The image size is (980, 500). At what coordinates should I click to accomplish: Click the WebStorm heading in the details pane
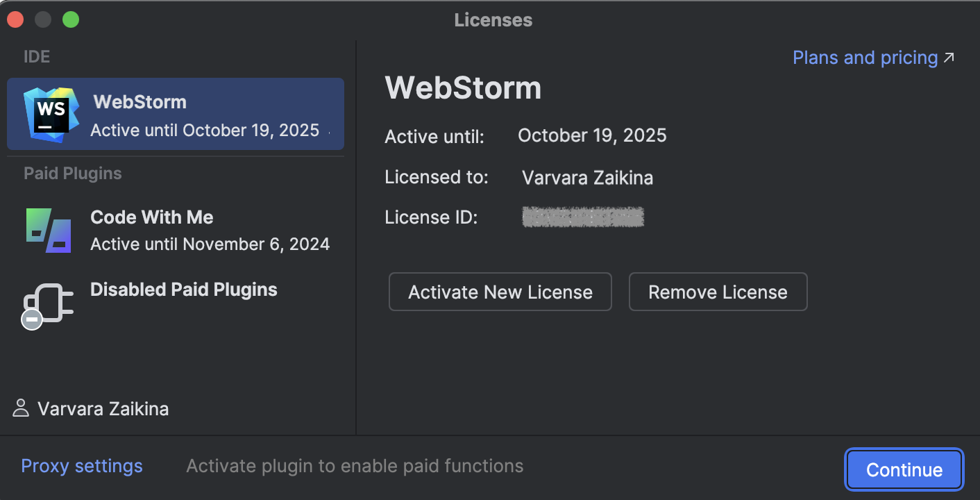point(462,87)
